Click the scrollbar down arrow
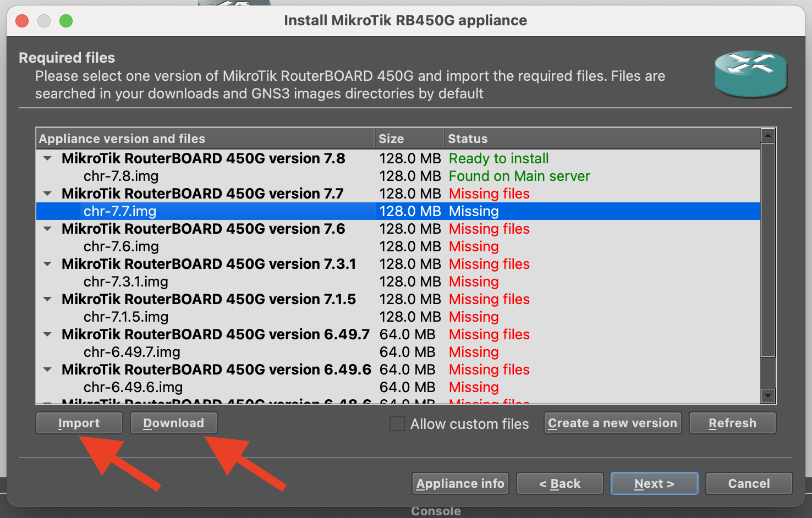This screenshot has width=812, height=518. 767,395
